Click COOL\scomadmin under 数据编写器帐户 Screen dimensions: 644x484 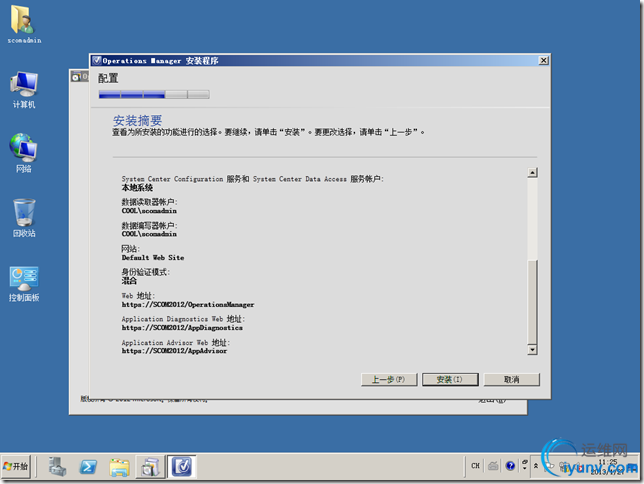(149, 234)
